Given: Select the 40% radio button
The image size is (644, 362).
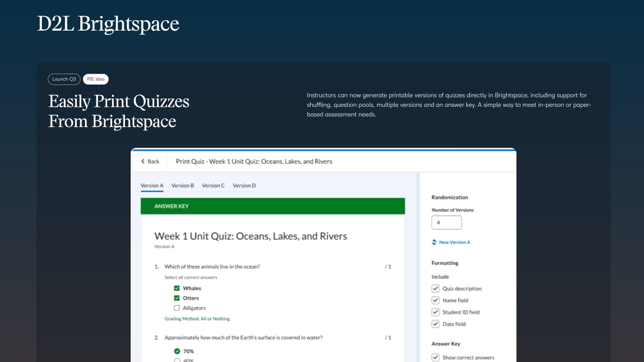Looking at the screenshot, I should point(177,360).
